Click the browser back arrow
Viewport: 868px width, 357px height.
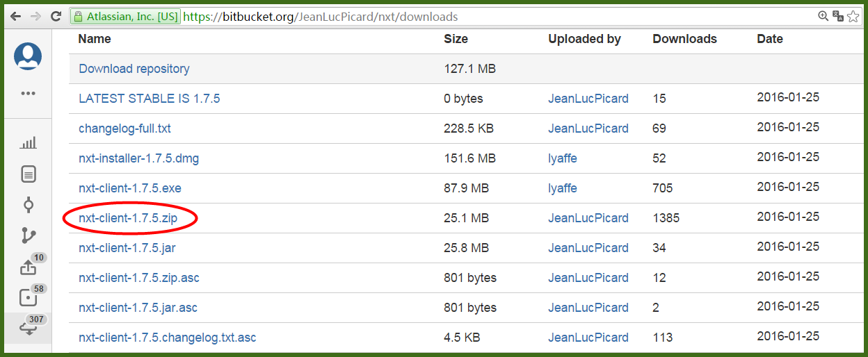click(x=15, y=17)
